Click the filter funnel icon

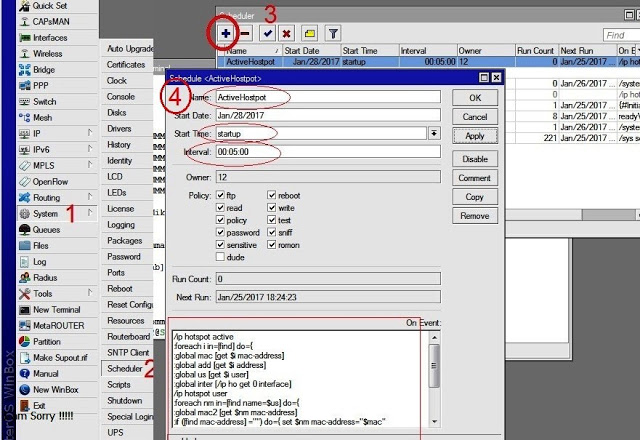pyautogui.click(x=334, y=33)
